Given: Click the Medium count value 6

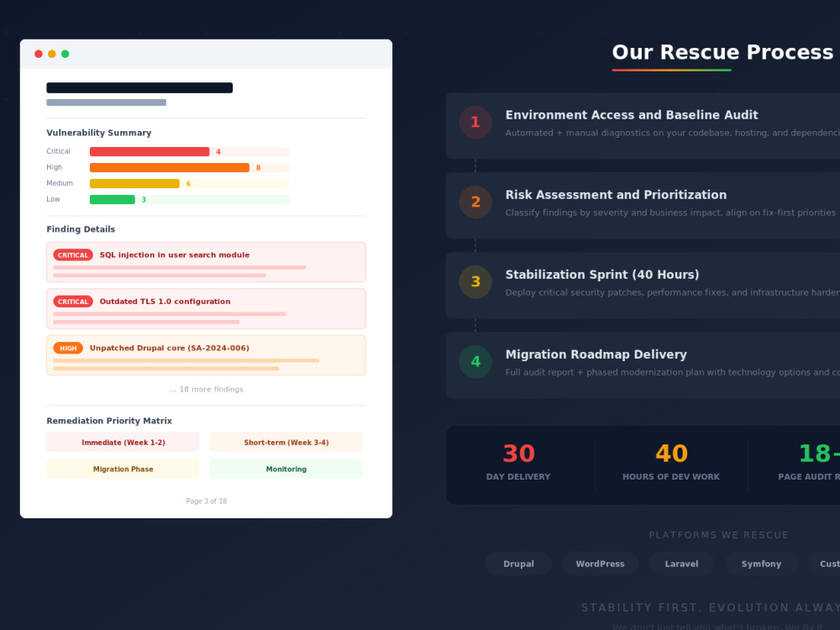Looking at the screenshot, I should [x=188, y=184].
